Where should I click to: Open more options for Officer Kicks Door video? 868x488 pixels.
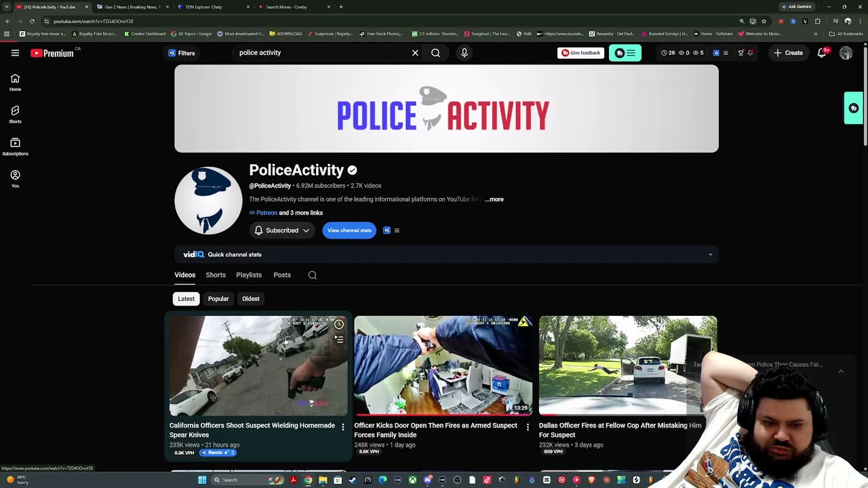tap(528, 427)
